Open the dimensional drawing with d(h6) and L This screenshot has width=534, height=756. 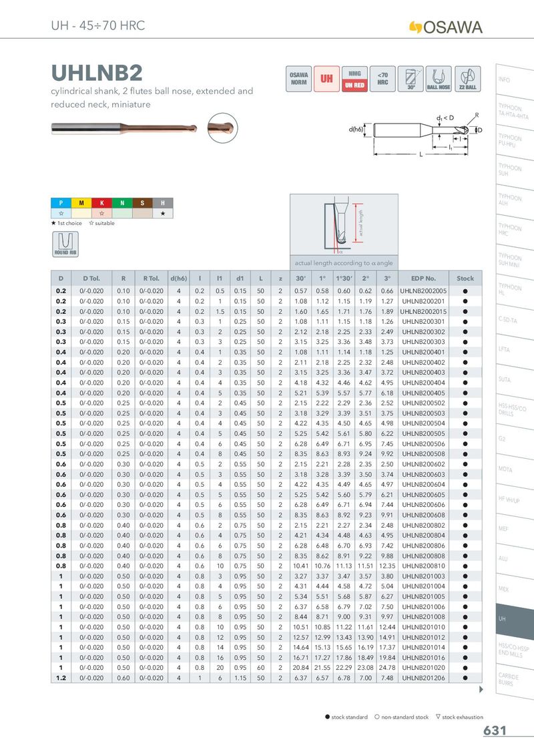pyautogui.click(x=415, y=135)
